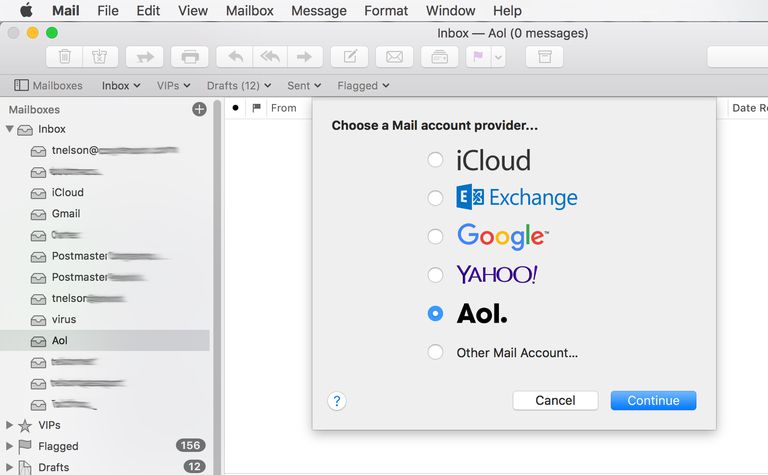Click the Archive box toolbar icon

(x=544, y=57)
